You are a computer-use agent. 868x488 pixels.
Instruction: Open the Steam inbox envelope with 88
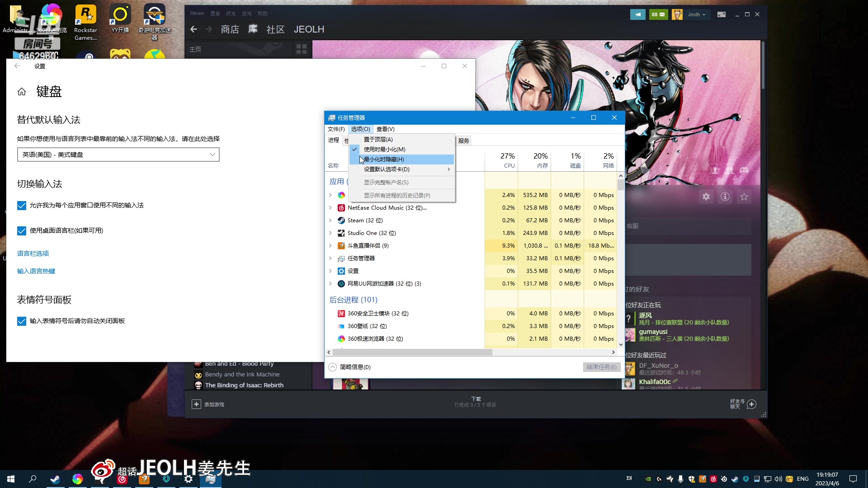[x=658, y=14]
